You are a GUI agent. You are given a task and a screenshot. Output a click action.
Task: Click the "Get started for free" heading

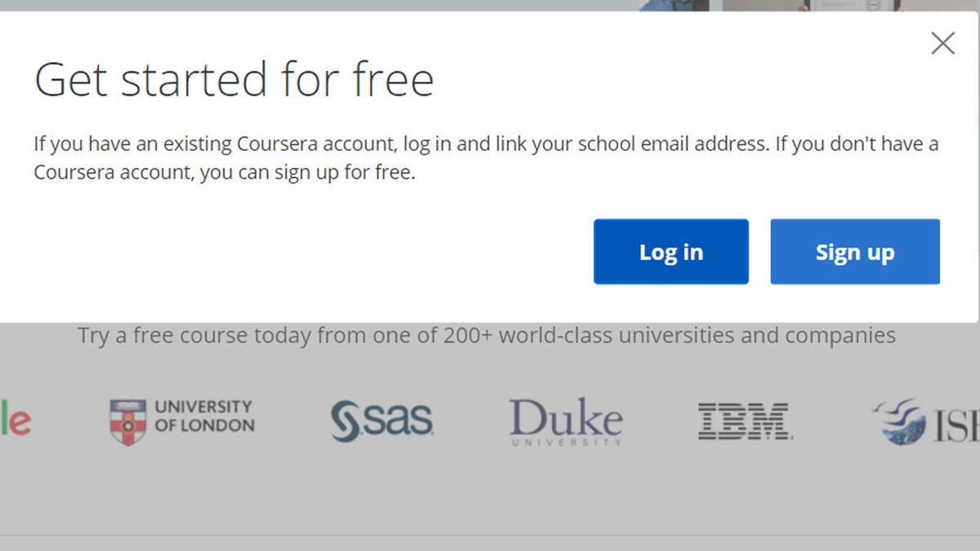(234, 80)
